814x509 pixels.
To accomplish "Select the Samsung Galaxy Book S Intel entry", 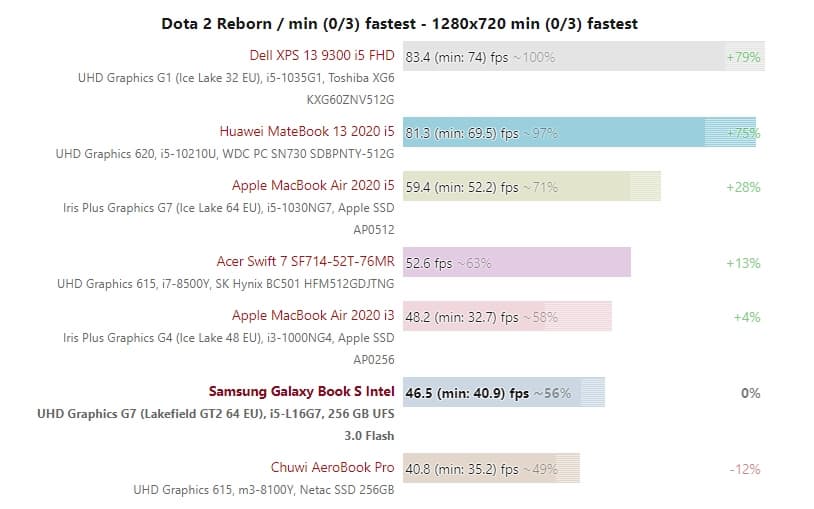I will pos(301,392).
